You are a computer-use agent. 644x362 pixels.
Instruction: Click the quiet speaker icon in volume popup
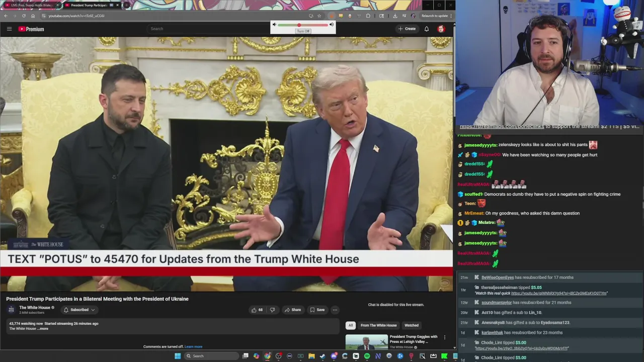click(x=274, y=25)
